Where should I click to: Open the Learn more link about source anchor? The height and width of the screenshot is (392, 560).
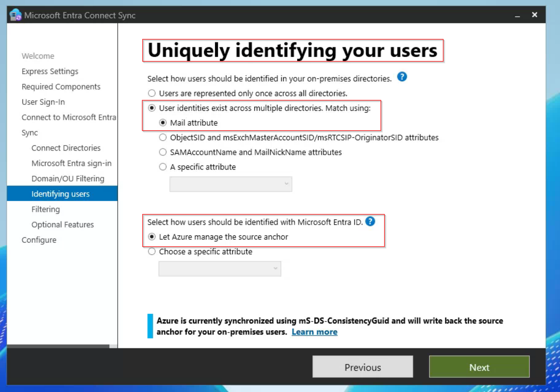pos(314,332)
